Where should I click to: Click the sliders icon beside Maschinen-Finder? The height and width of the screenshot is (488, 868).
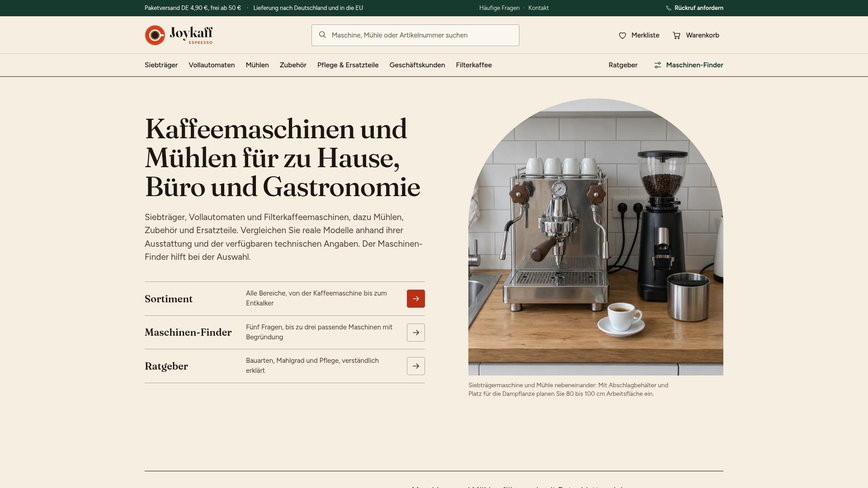pyautogui.click(x=658, y=65)
